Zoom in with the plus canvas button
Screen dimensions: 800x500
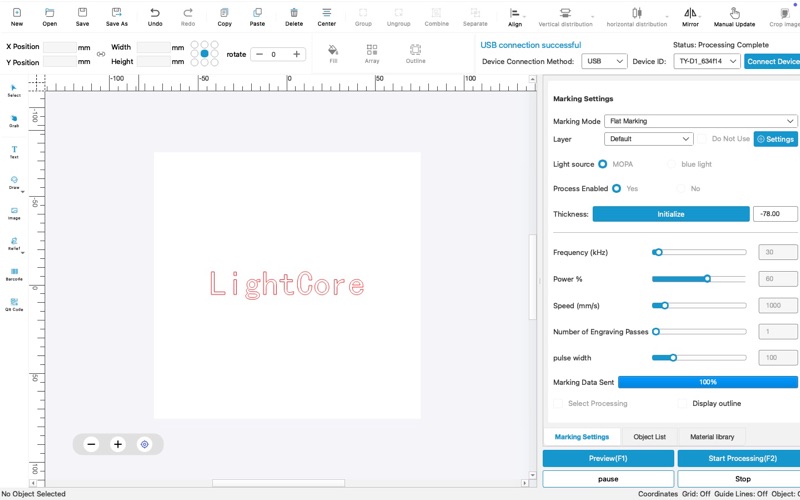tap(118, 444)
